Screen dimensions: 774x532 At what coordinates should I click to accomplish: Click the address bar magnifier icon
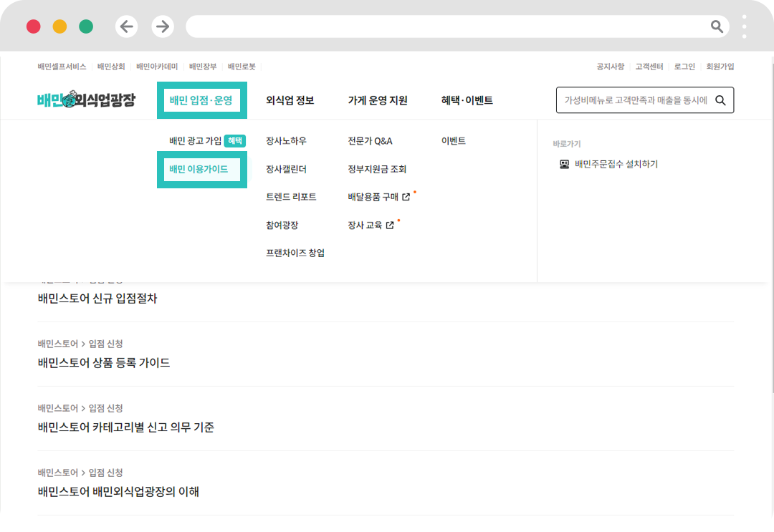(x=717, y=26)
